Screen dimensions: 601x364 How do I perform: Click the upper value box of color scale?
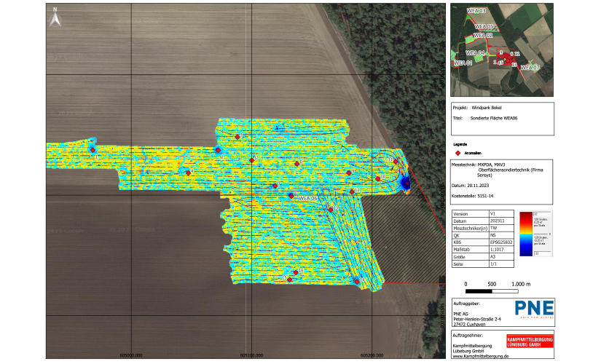[542, 214]
